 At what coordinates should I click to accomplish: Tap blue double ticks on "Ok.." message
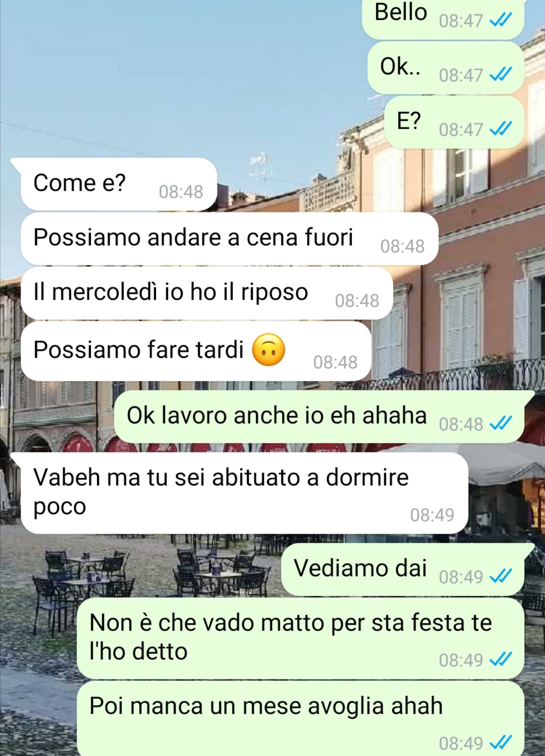501,75
